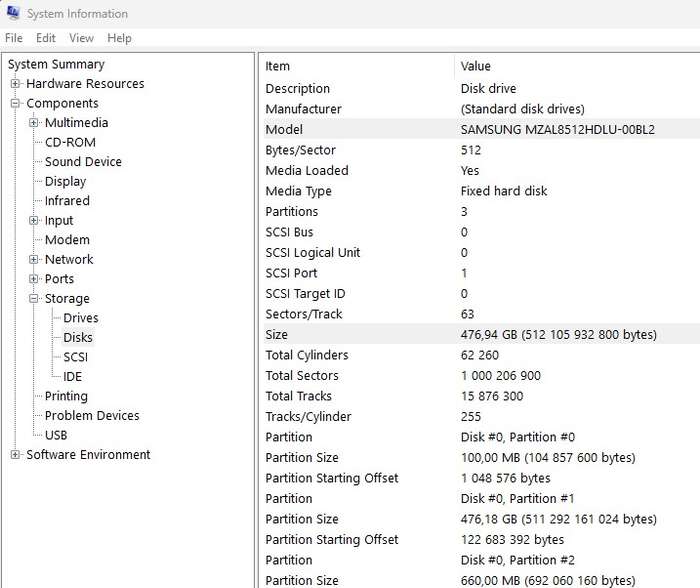700x588 pixels.
Task: Select the Multimedia tree item
Action: coord(76,122)
